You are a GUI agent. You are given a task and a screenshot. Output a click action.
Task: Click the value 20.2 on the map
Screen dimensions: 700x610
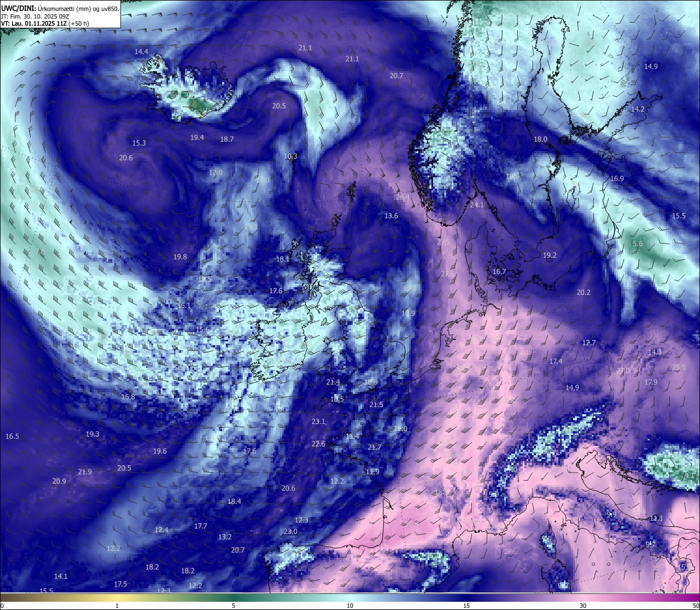coord(584,292)
